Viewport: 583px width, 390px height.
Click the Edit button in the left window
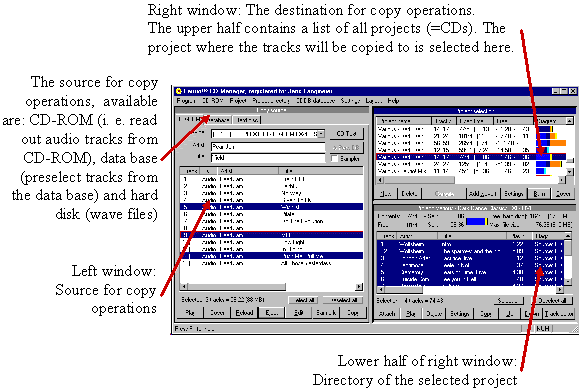pos(299,313)
